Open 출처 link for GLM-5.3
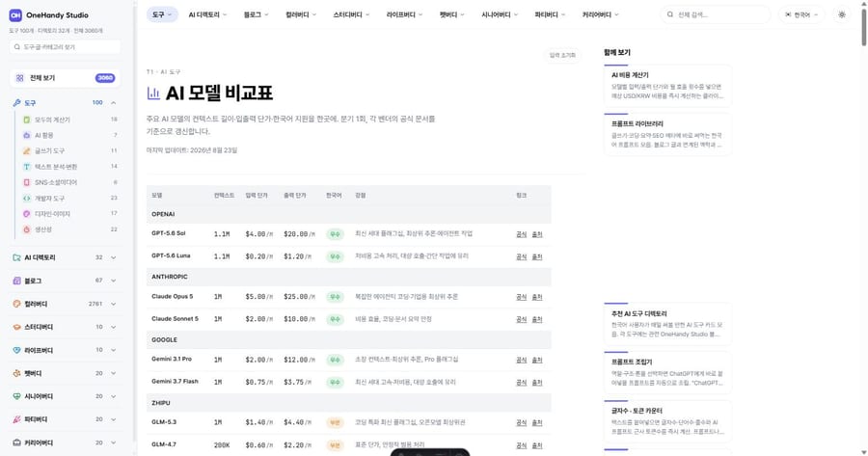Image resolution: width=868 pixels, height=456 pixels. click(x=537, y=423)
